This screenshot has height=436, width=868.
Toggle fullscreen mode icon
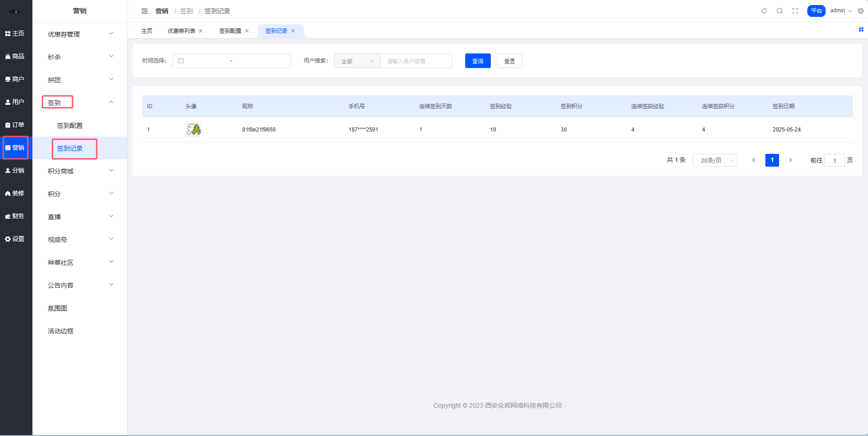coord(795,11)
